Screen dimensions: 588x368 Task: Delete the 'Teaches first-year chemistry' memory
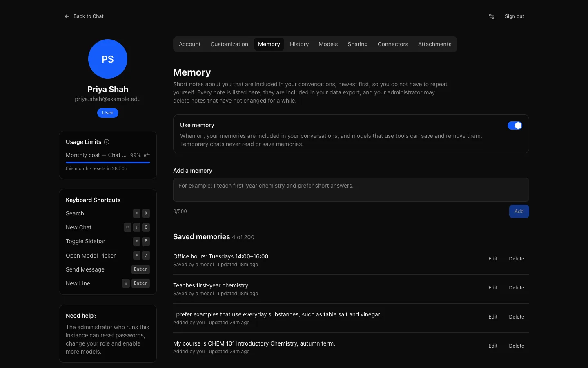517,288
